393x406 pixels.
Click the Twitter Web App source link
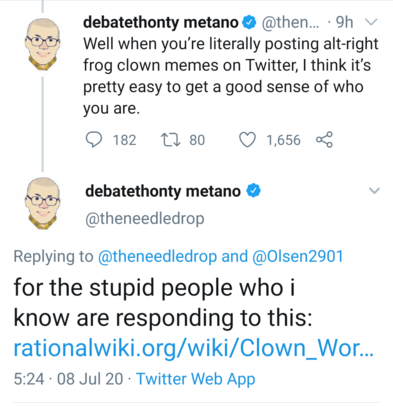[196, 379]
